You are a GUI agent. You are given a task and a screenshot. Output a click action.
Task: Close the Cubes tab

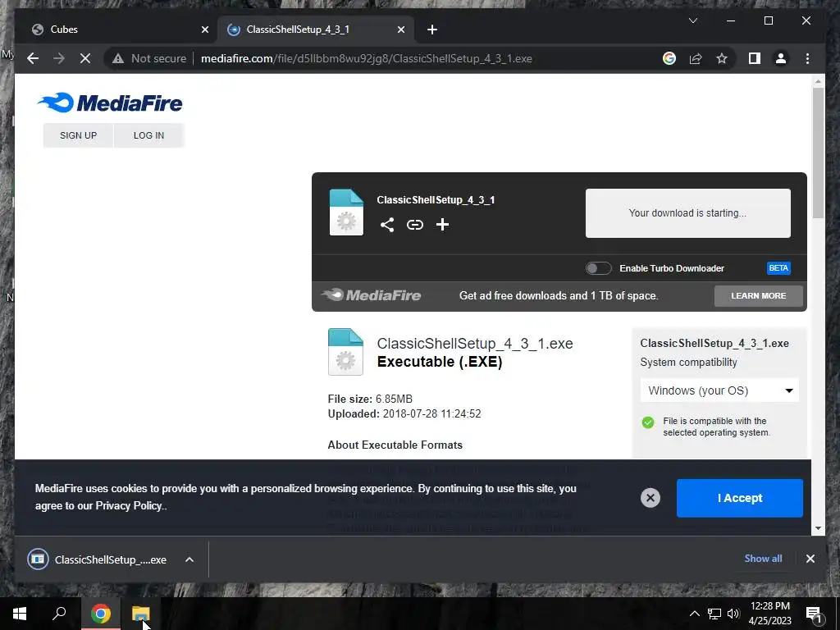pyautogui.click(x=204, y=30)
